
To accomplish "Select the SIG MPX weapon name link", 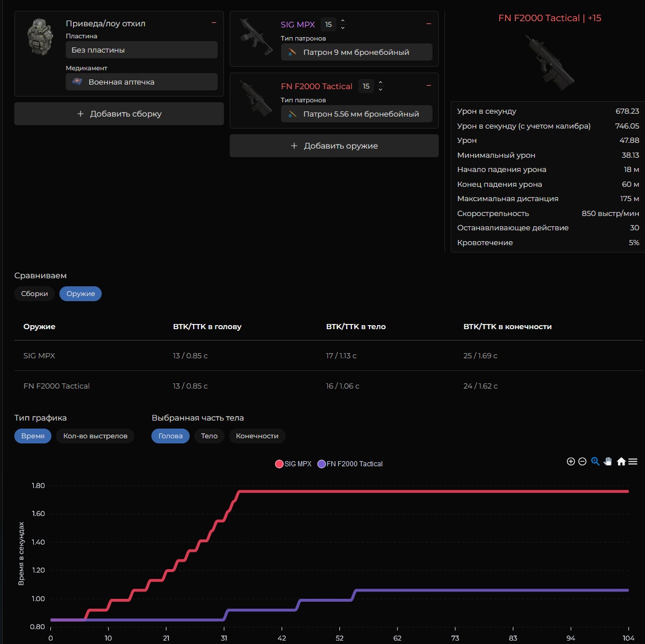I will (298, 24).
